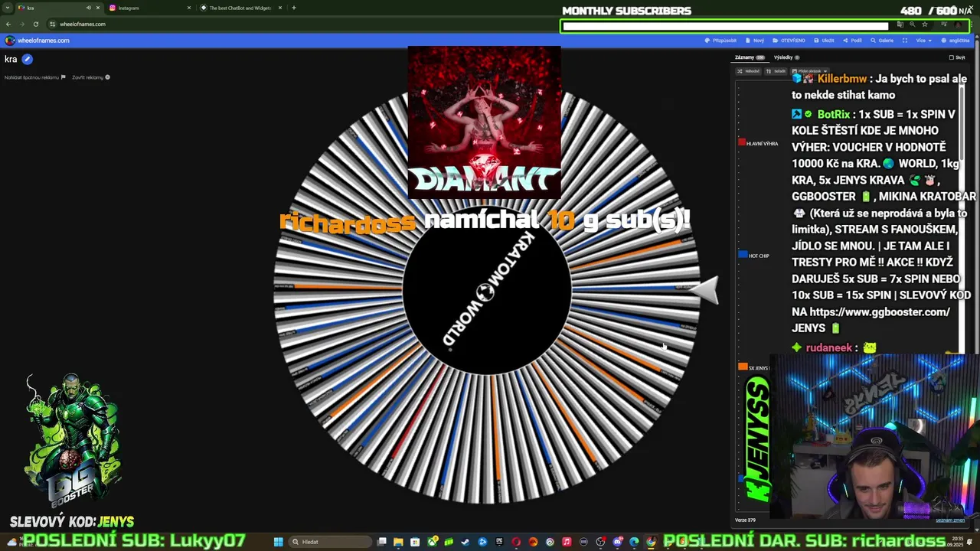Click the Seřadit sort button
The width and height of the screenshot is (980, 551).
776,71
